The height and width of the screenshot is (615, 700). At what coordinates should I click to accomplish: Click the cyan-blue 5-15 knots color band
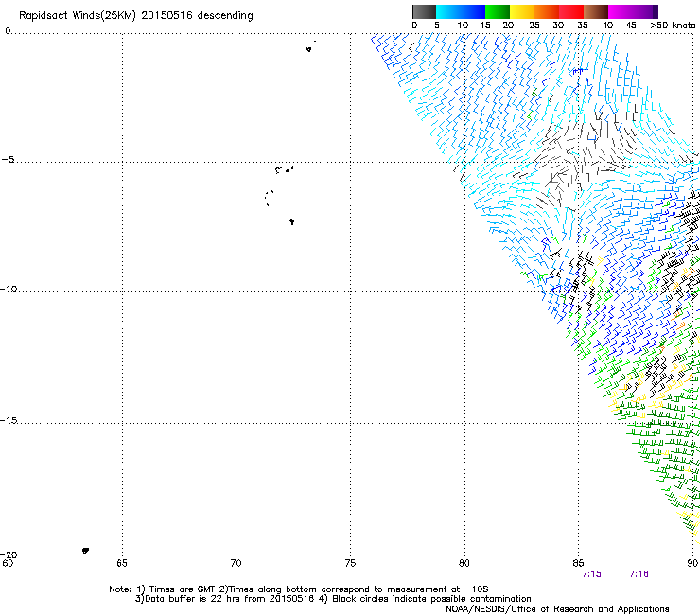tap(461, 11)
